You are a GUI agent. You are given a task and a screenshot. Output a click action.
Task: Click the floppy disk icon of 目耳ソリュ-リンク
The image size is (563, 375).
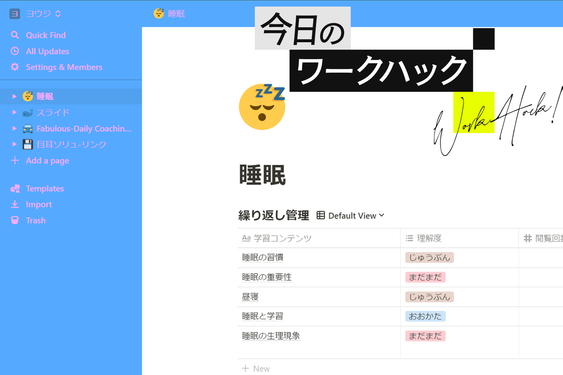click(28, 144)
